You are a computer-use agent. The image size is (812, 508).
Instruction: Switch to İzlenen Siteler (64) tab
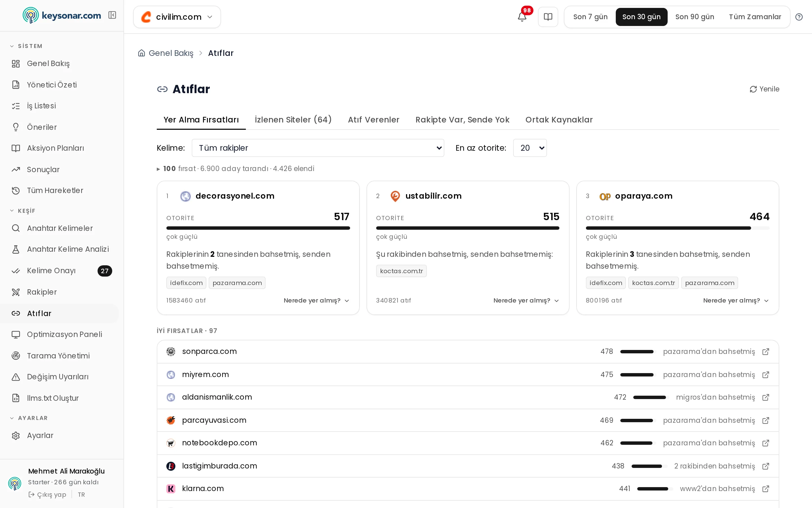(x=293, y=120)
